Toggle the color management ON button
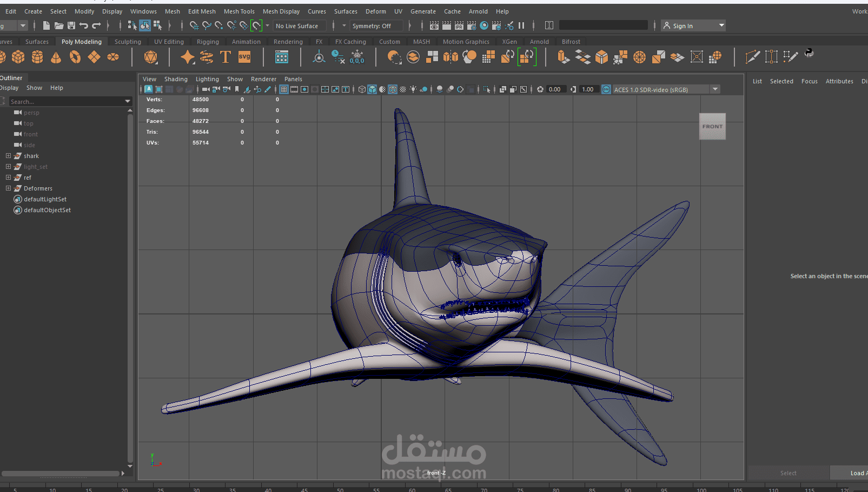The height and width of the screenshot is (492, 868). 606,89
